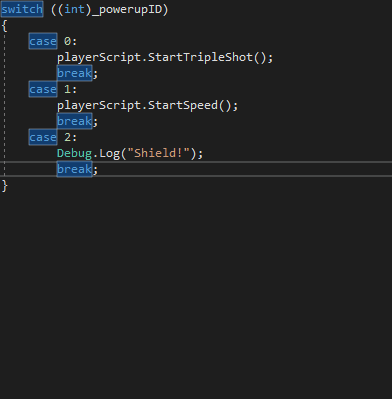Click the opening curly brace
The height and width of the screenshot is (399, 392).
point(4,26)
